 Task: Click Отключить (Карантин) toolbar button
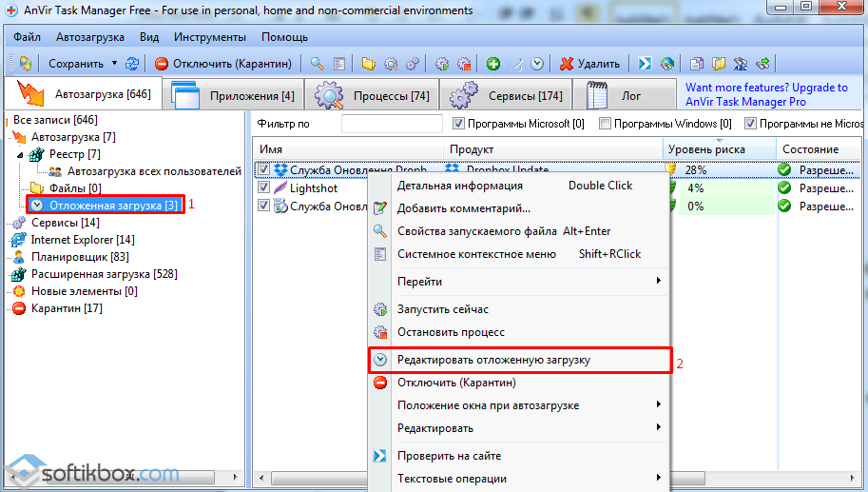click(227, 64)
